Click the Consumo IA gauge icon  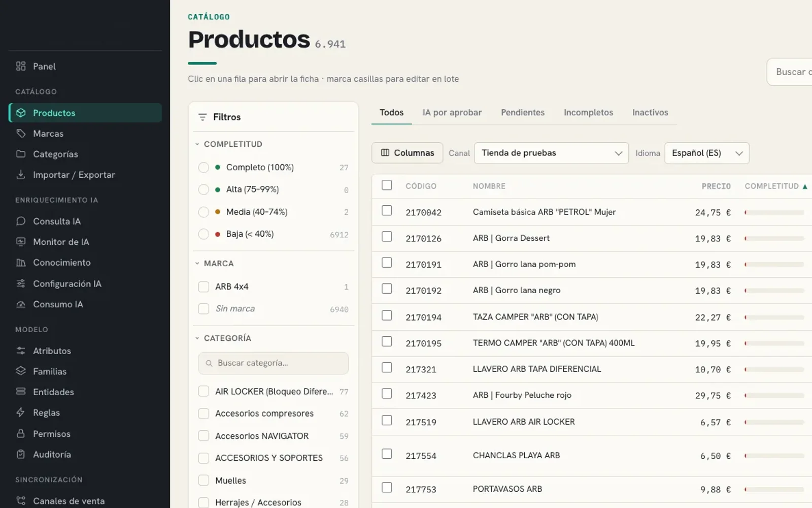tap(21, 304)
